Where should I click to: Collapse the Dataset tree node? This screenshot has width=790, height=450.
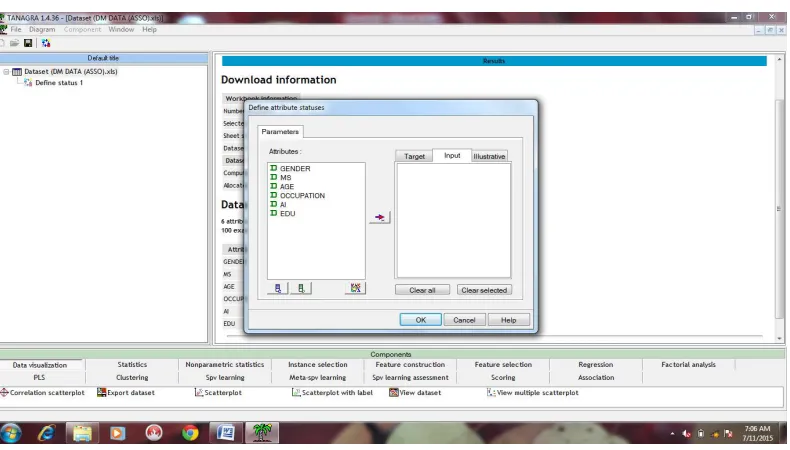pyautogui.click(x=6, y=72)
